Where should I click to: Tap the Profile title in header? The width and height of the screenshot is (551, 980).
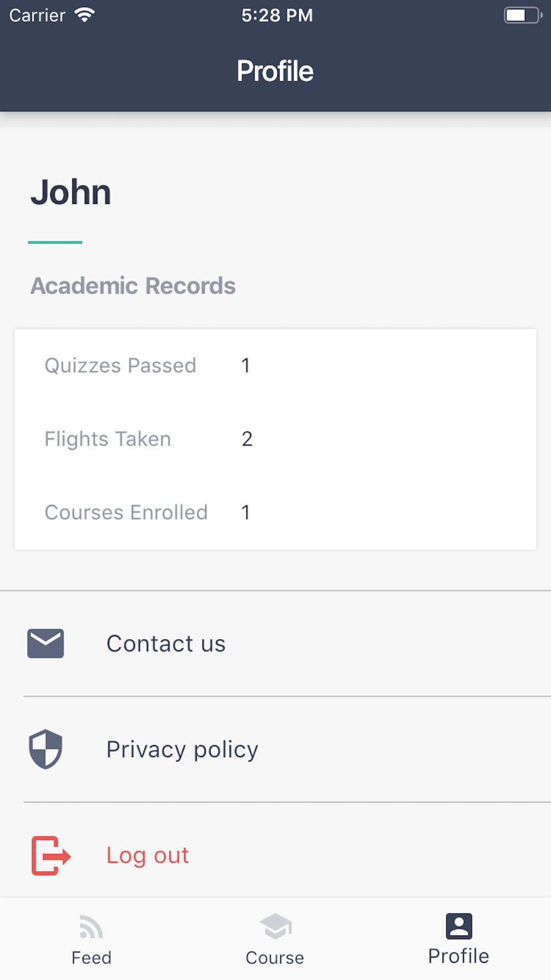point(275,71)
